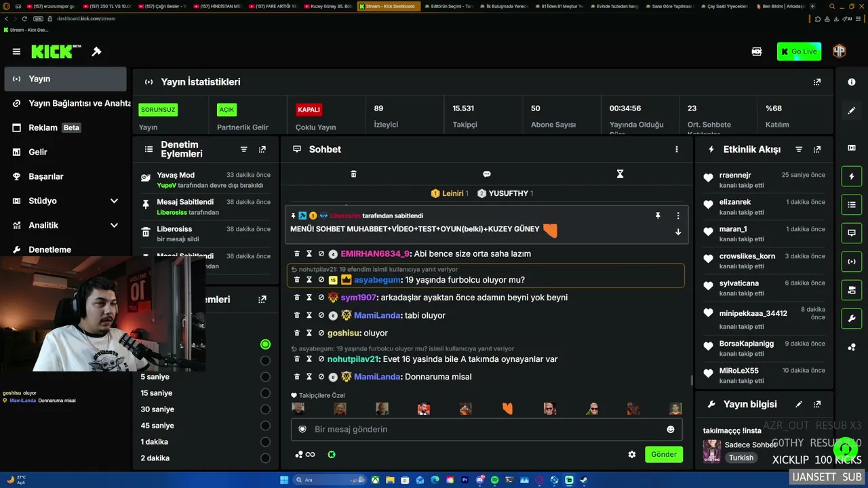Click the pencil edit icon in right toolbar
Image resolution: width=868 pixels, height=488 pixels.
[852, 110]
